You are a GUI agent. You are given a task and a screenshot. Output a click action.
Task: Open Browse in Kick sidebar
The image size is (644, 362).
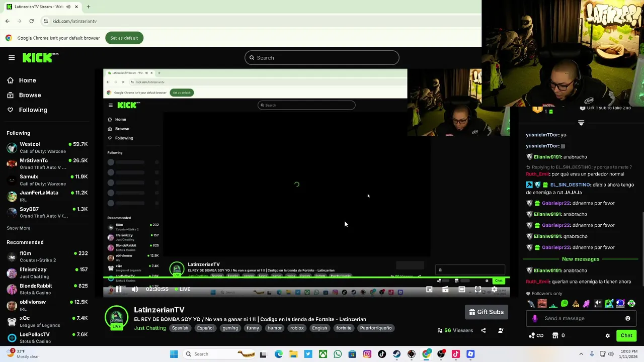pos(24,95)
